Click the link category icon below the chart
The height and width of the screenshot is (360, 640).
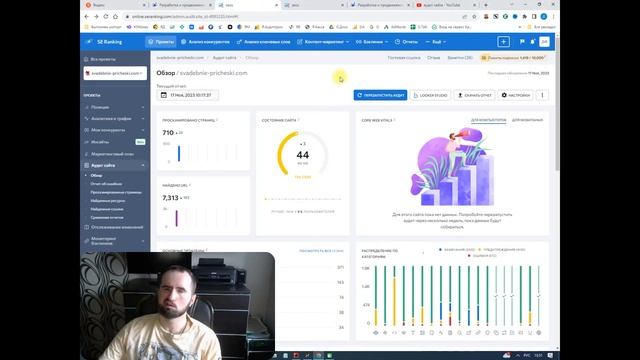tap(478, 333)
